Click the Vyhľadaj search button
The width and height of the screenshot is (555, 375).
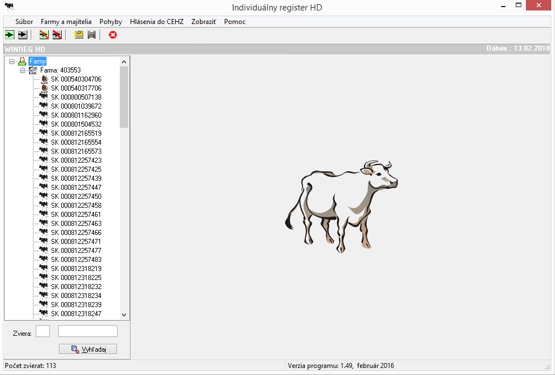click(x=88, y=349)
